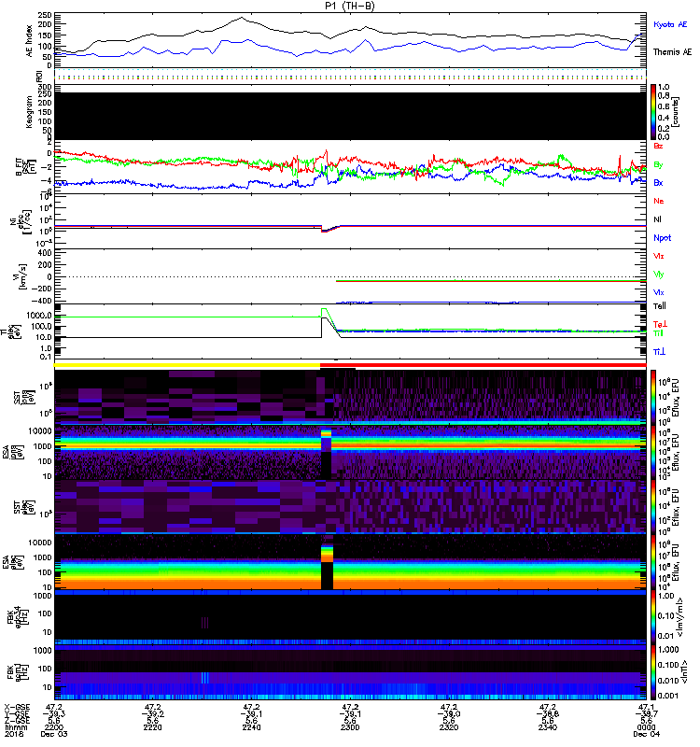700x747 pixels.
Task: Click the black Tell temperature legend label
Action: point(659,306)
